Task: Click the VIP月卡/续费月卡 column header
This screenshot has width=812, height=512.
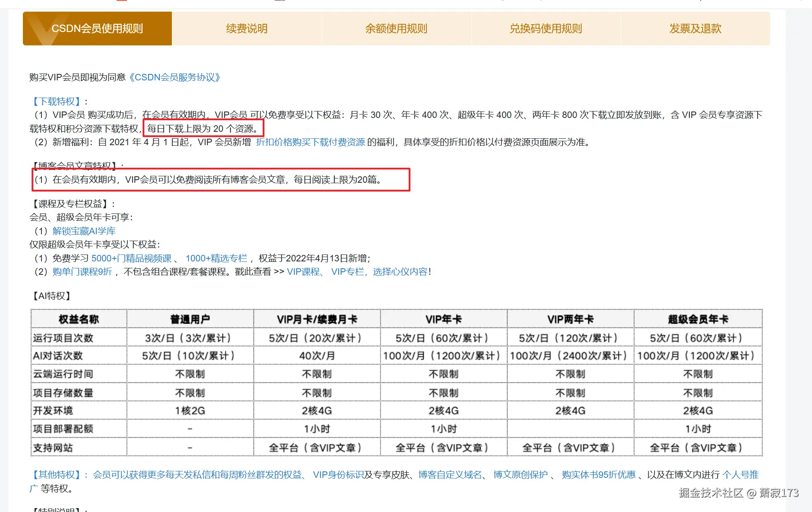Action: click(x=317, y=319)
